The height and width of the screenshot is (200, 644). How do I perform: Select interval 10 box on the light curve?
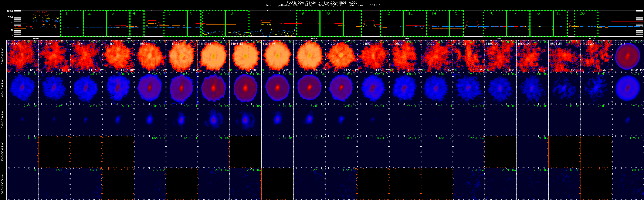(332, 24)
